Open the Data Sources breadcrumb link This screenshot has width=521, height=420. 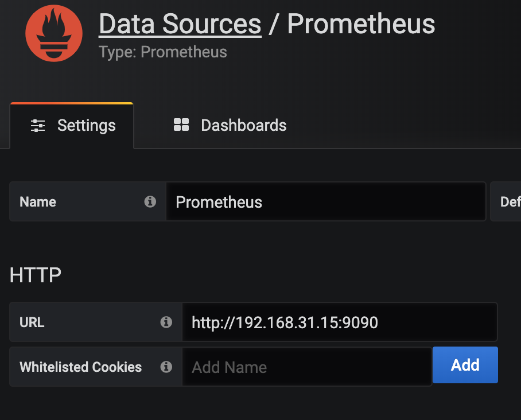click(180, 24)
